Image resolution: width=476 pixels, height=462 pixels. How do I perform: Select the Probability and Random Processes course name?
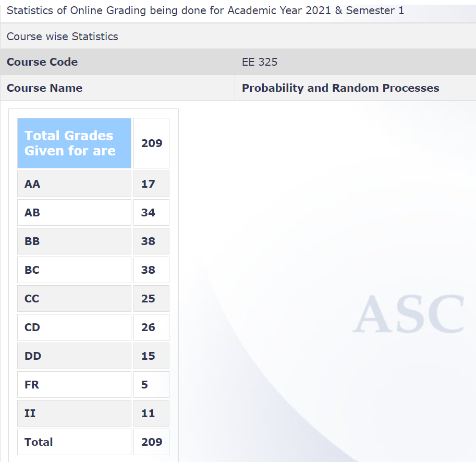pos(340,88)
